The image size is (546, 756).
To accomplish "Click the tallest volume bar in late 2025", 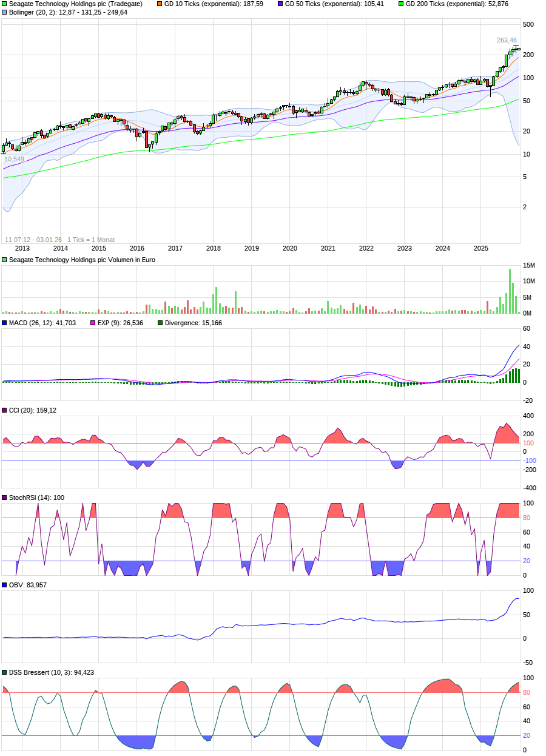I will point(510,291).
